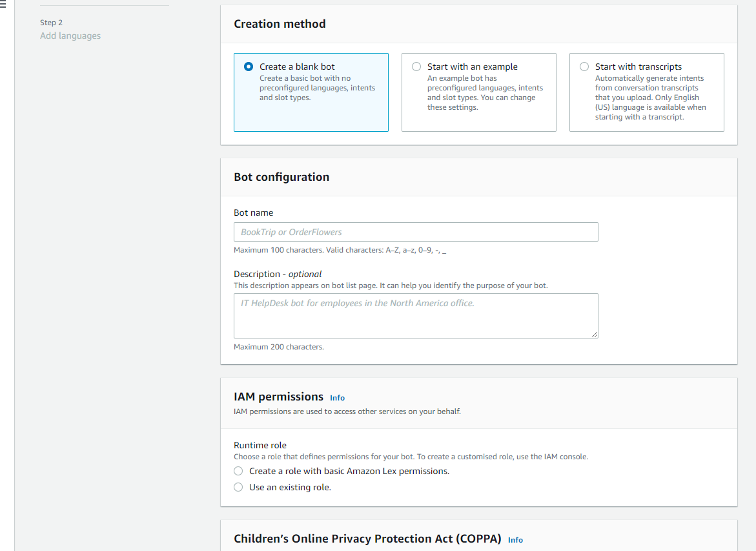Screen dimensions: 756x551
Task: Click the Start with transcripts card description text
Action: pos(650,98)
